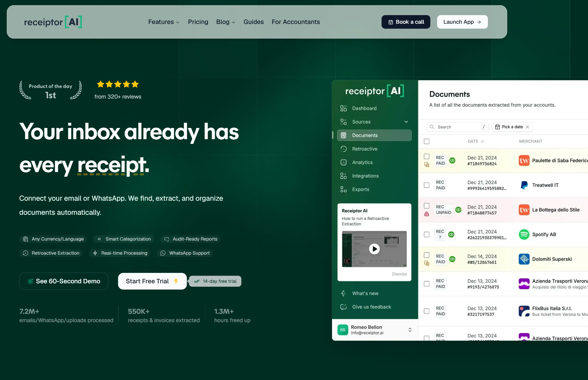Click the Give us feedback icon
The height and width of the screenshot is (380, 588).
[344, 307]
